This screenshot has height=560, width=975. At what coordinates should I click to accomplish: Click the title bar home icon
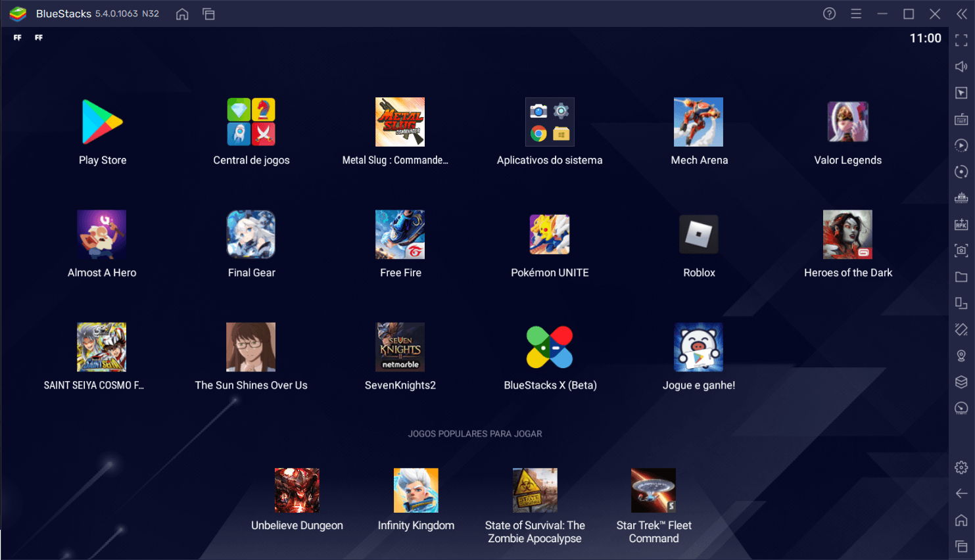182,14
